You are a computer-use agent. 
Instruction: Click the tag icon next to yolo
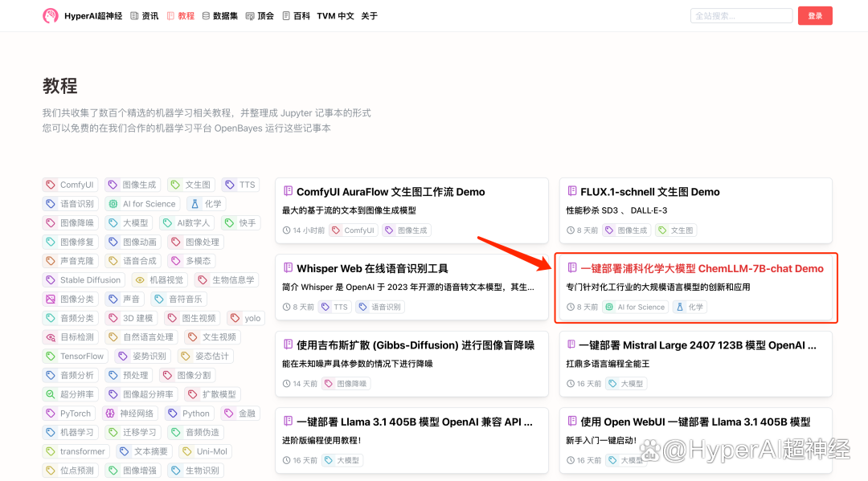(235, 318)
